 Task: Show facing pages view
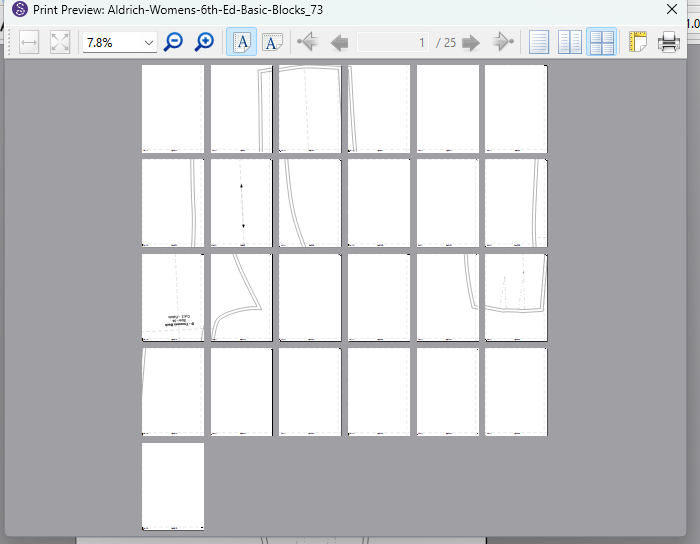pyautogui.click(x=570, y=42)
